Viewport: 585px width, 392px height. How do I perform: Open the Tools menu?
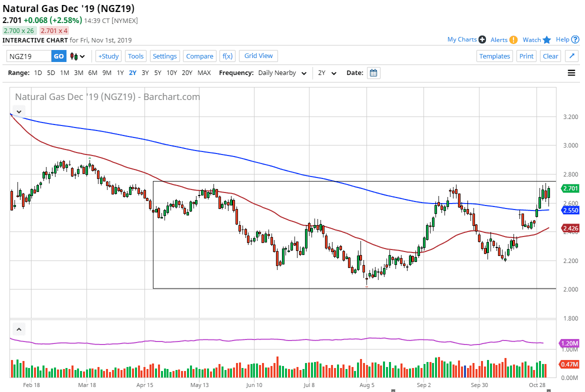[x=135, y=56]
